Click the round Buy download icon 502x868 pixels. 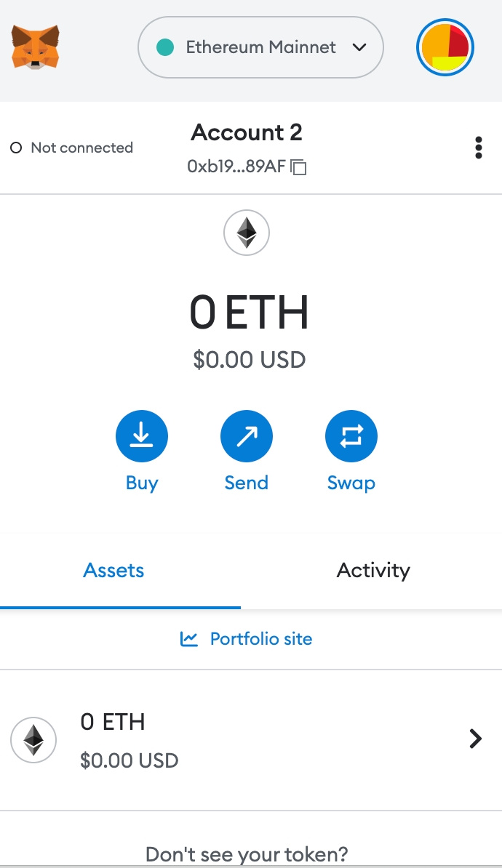[141, 436]
